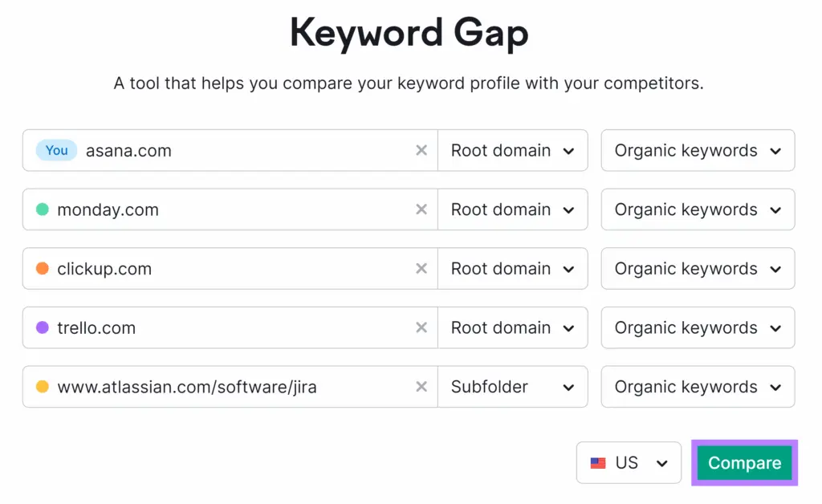The width and height of the screenshot is (822, 504).
Task: Click the "You" badge label
Action: 56,150
